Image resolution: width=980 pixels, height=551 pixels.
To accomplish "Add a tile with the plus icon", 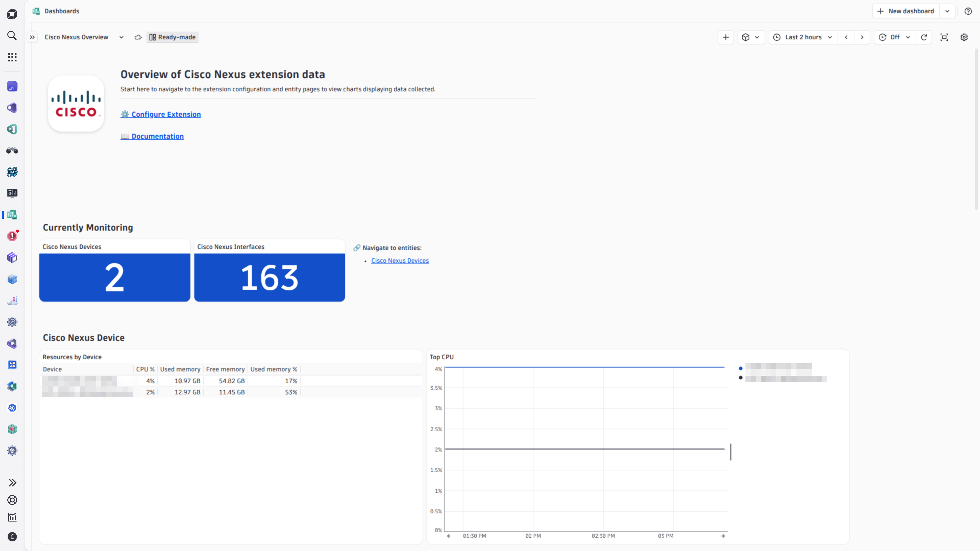I will pyautogui.click(x=726, y=37).
